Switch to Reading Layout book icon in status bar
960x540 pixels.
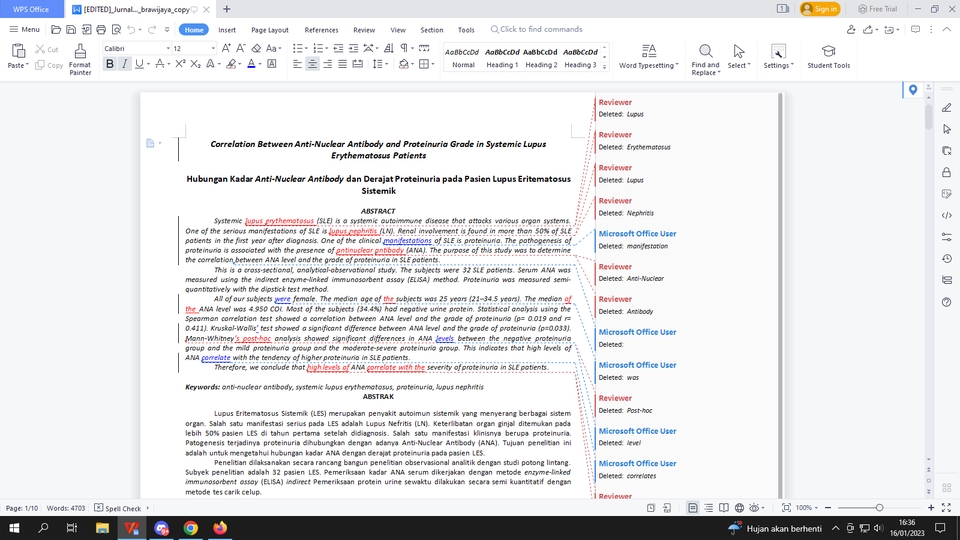coord(724,508)
